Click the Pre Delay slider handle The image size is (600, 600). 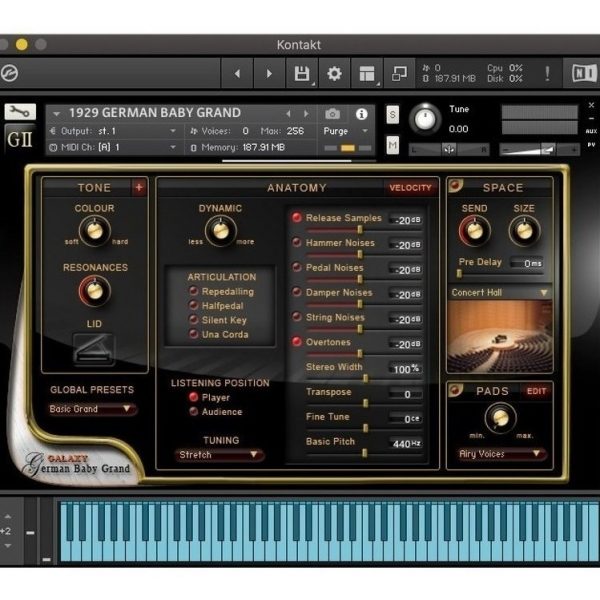pos(459,273)
